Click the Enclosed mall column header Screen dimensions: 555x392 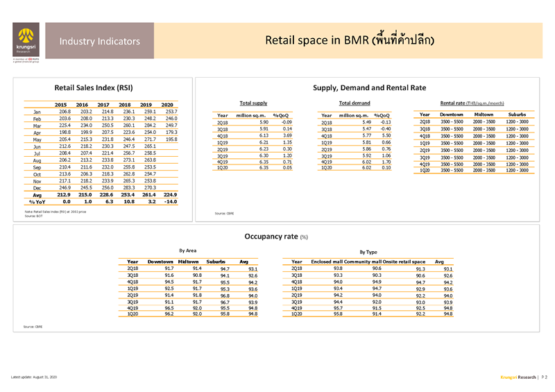click(327, 262)
